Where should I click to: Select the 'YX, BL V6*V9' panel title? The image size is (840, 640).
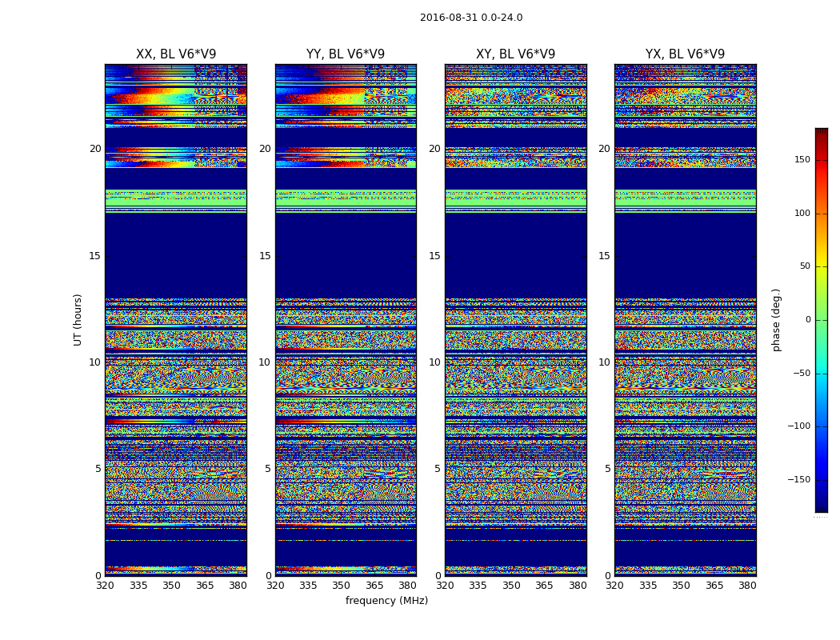(x=685, y=54)
